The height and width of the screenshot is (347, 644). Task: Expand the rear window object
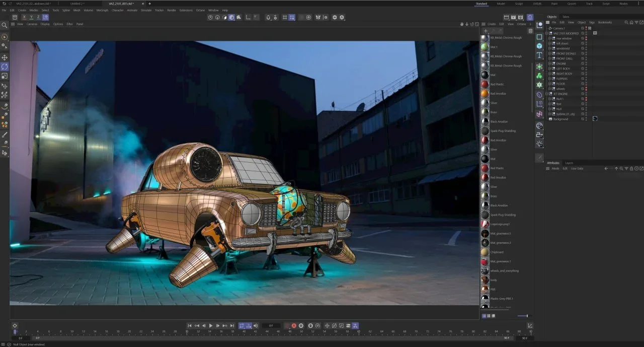tap(549, 38)
